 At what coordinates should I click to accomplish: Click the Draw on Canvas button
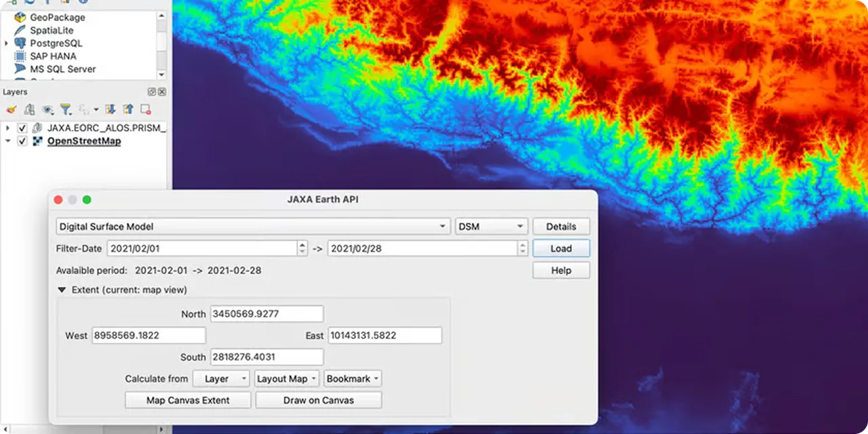pyautogui.click(x=319, y=400)
